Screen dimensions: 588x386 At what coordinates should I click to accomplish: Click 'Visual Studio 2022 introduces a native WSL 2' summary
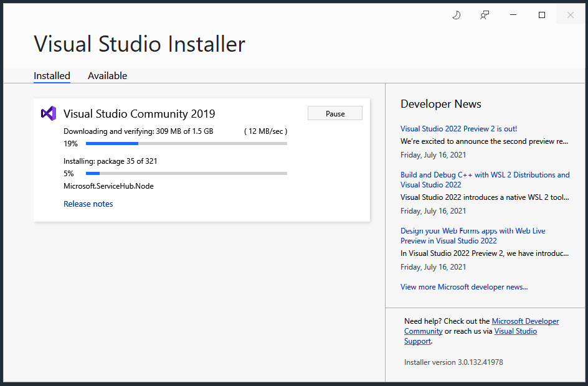(485, 197)
